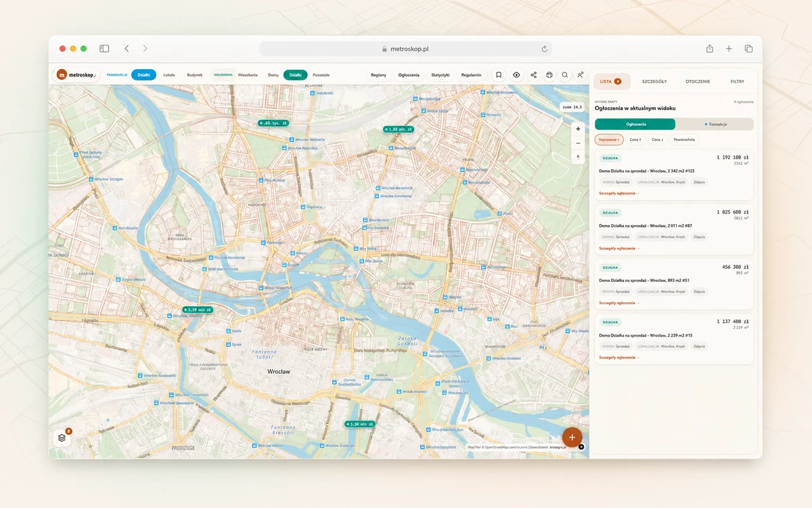
Task: Sort by Najnowsze
Action: pos(609,140)
